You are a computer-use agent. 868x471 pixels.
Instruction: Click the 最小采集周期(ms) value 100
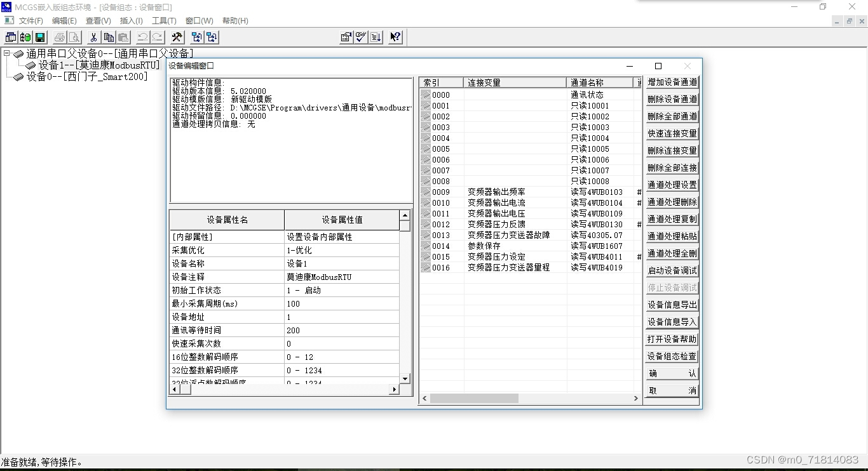click(342, 303)
